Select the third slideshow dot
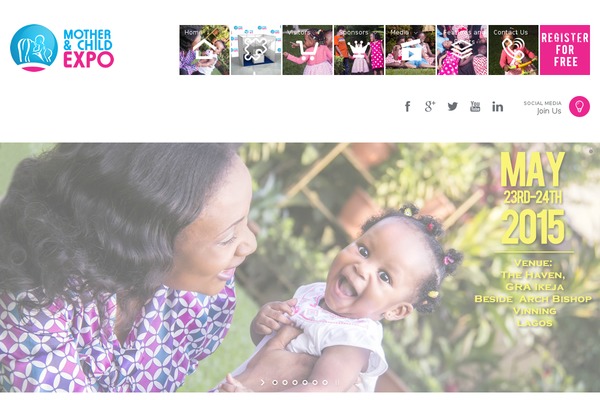Screen dimensions: 600x400 (295, 382)
